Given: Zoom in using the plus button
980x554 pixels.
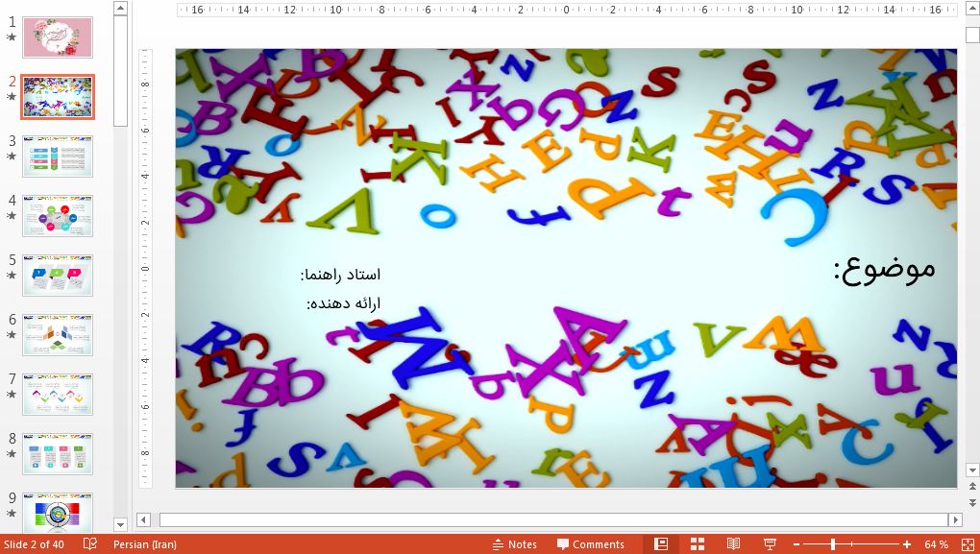Looking at the screenshot, I should point(907,544).
